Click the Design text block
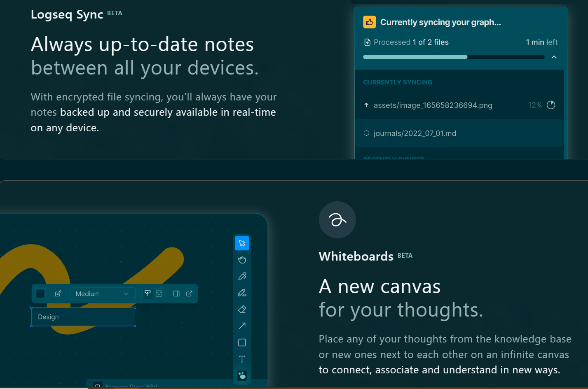The height and width of the screenshot is (389, 588). pos(83,317)
